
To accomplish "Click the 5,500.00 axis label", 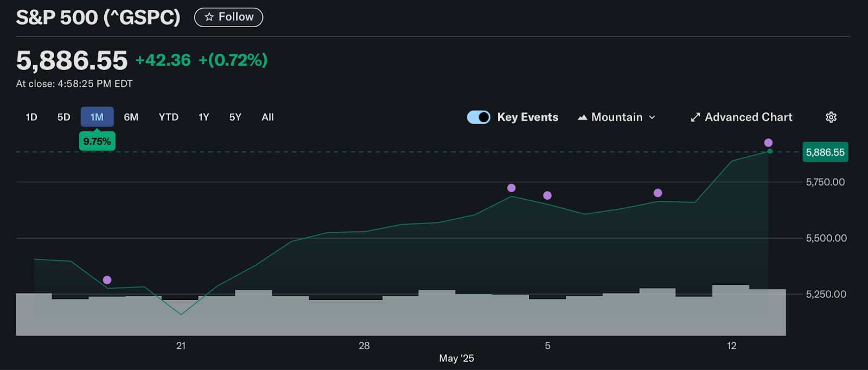I will [x=826, y=238].
